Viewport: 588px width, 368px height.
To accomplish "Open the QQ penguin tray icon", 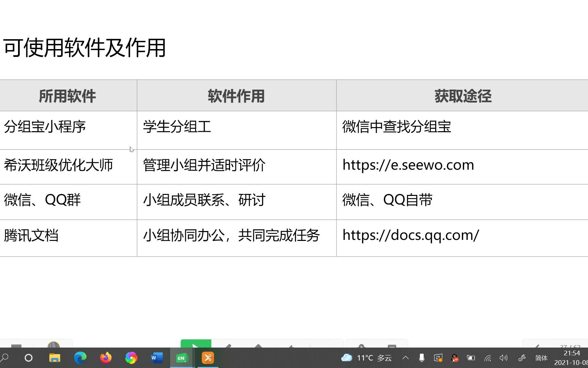I will click(455, 358).
